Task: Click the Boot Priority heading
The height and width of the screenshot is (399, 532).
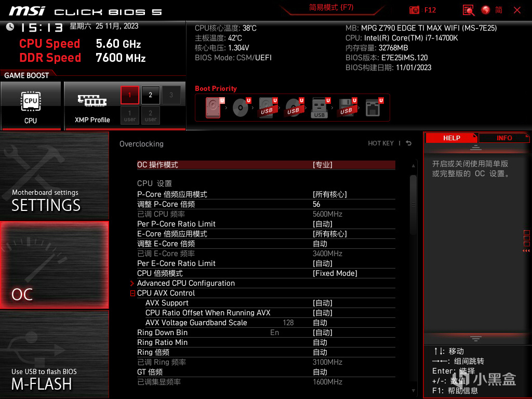Action: point(216,88)
